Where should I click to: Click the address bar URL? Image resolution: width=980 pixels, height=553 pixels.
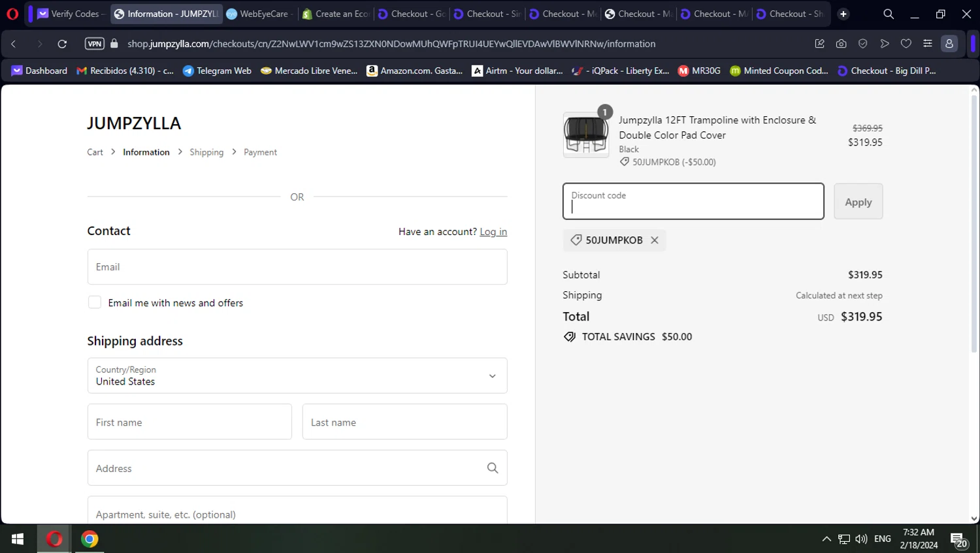(x=391, y=44)
